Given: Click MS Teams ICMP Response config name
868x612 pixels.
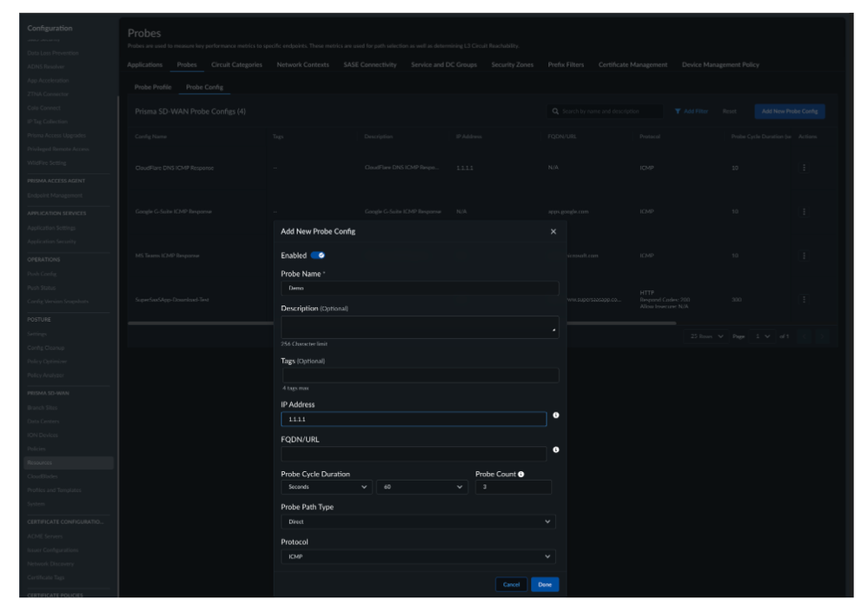Looking at the screenshot, I should pyautogui.click(x=167, y=256).
